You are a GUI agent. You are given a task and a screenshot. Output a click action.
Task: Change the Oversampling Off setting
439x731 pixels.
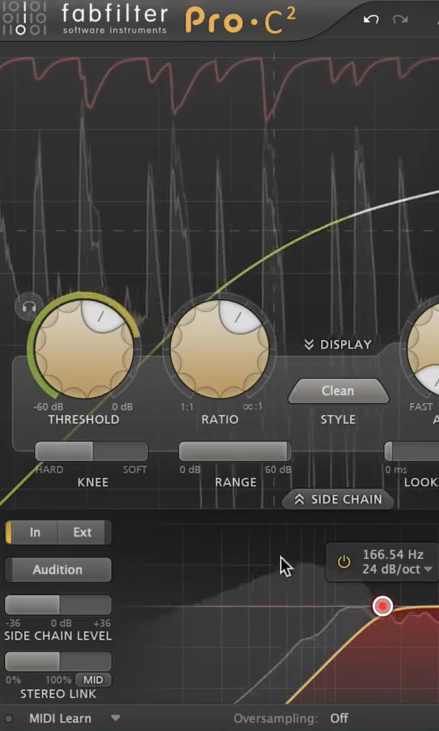[339, 718]
